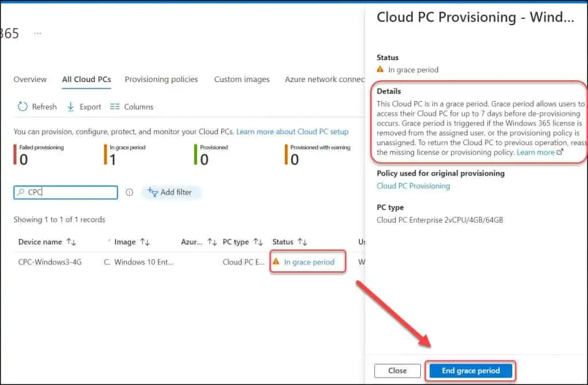The image size is (588, 385).
Task: Sort by Image column arrows
Action: (145, 242)
